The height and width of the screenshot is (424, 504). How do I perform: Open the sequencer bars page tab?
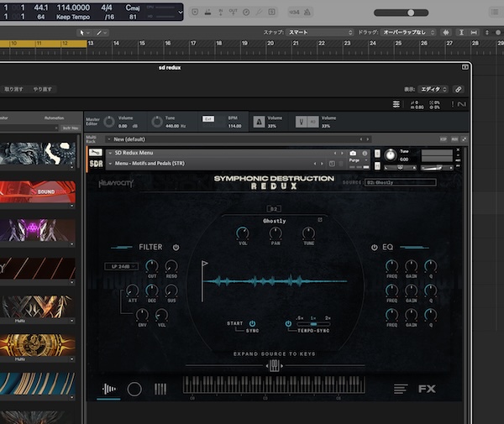click(160, 390)
